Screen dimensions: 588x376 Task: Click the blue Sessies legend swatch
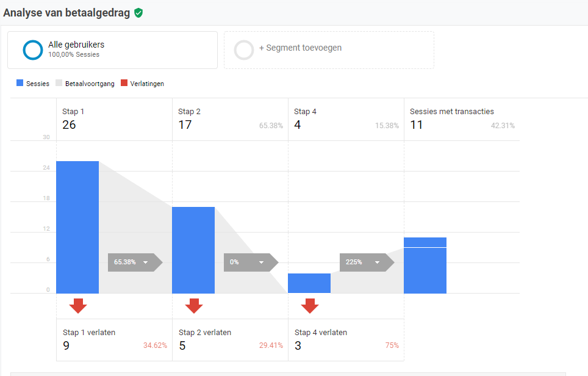(x=20, y=83)
